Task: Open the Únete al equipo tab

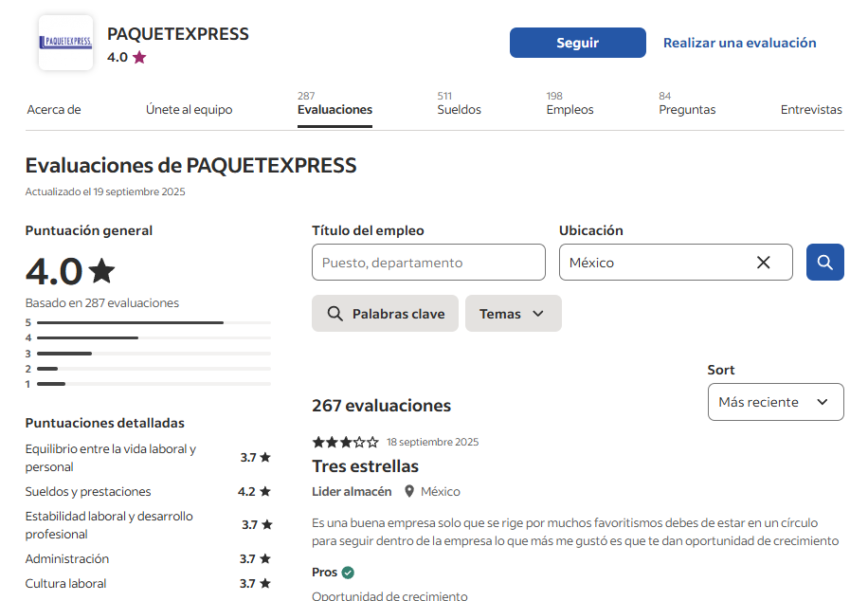Action: click(x=189, y=110)
